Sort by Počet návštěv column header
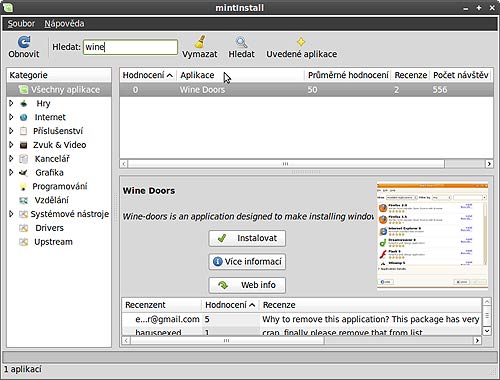This screenshot has width=500, height=380. [461, 75]
